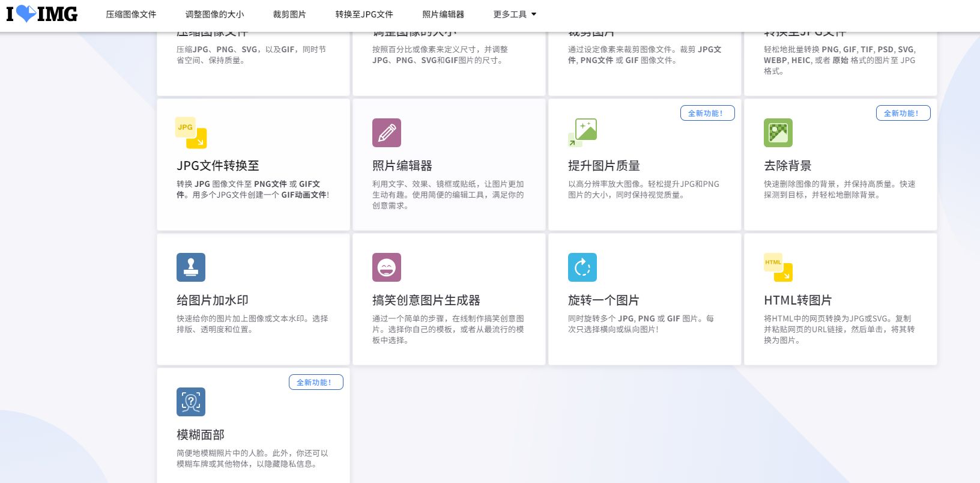Open 调整图像的大小 in the top menu
The height and width of the screenshot is (483, 980).
click(215, 14)
